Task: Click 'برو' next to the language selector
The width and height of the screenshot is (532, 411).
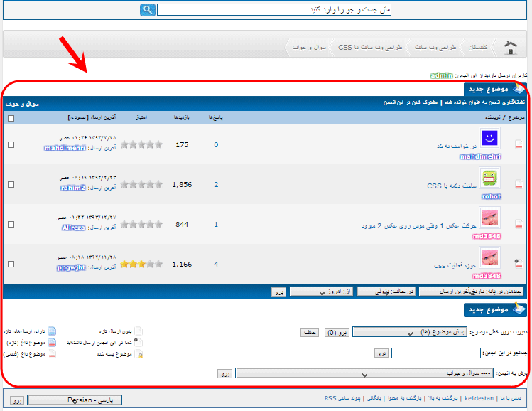Action: tap(16, 400)
